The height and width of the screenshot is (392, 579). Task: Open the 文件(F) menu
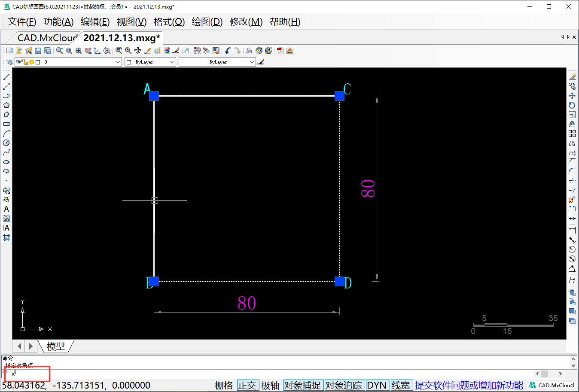click(x=22, y=21)
